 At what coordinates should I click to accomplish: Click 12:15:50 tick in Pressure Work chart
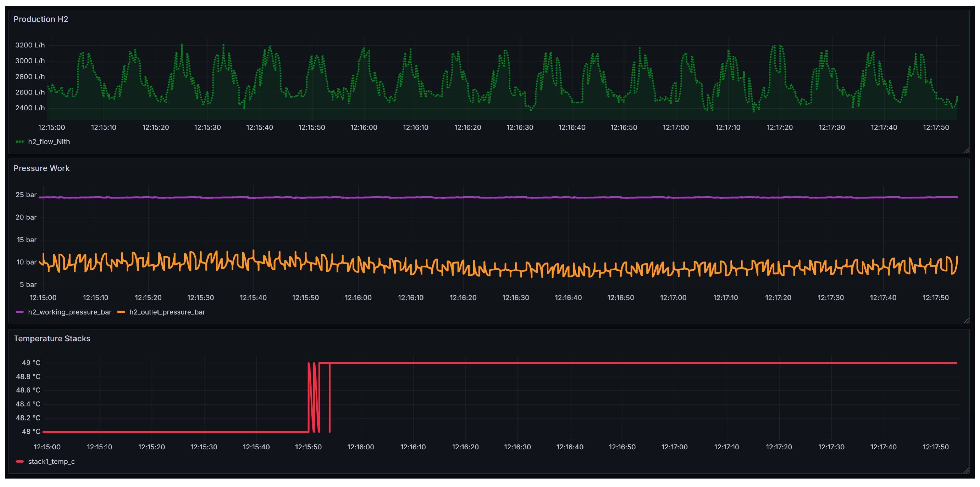pos(306,298)
